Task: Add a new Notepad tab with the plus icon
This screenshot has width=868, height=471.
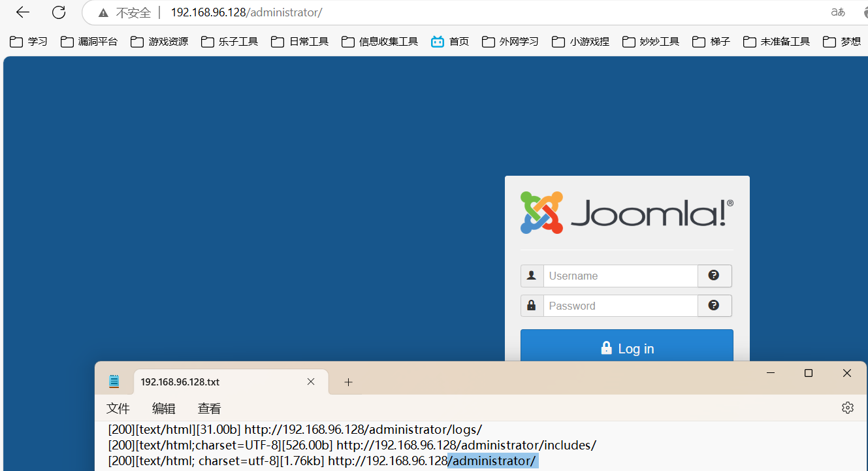Action: pos(348,382)
